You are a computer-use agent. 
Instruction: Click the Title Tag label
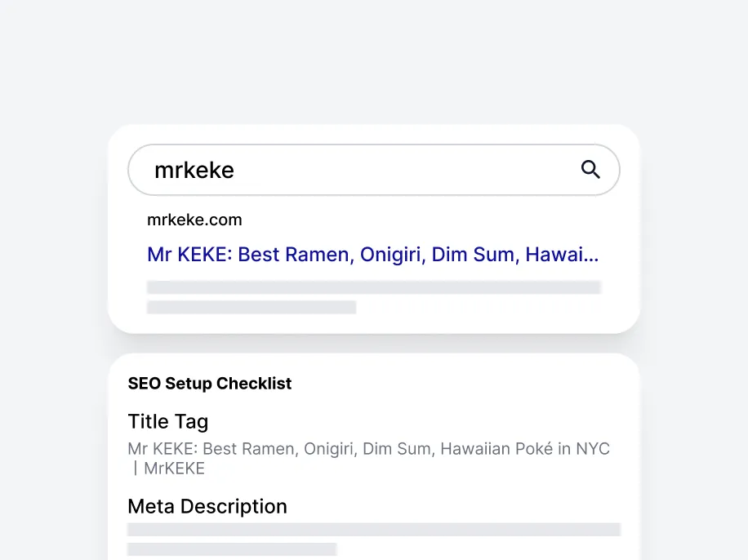168,422
